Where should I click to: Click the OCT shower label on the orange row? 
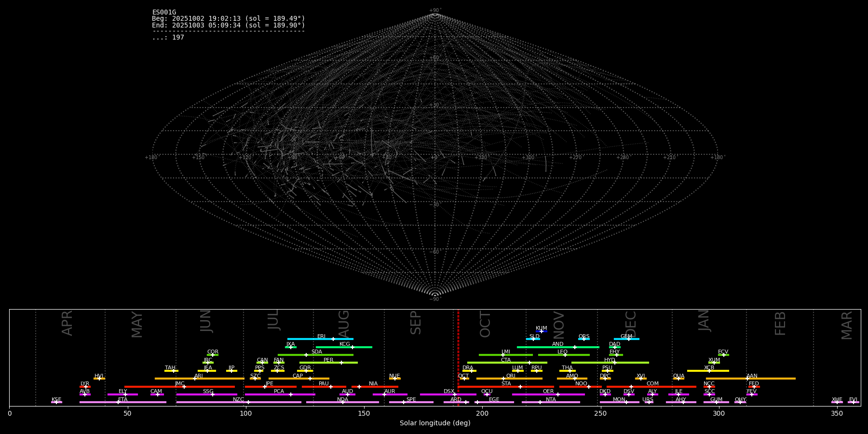click(463, 376)
